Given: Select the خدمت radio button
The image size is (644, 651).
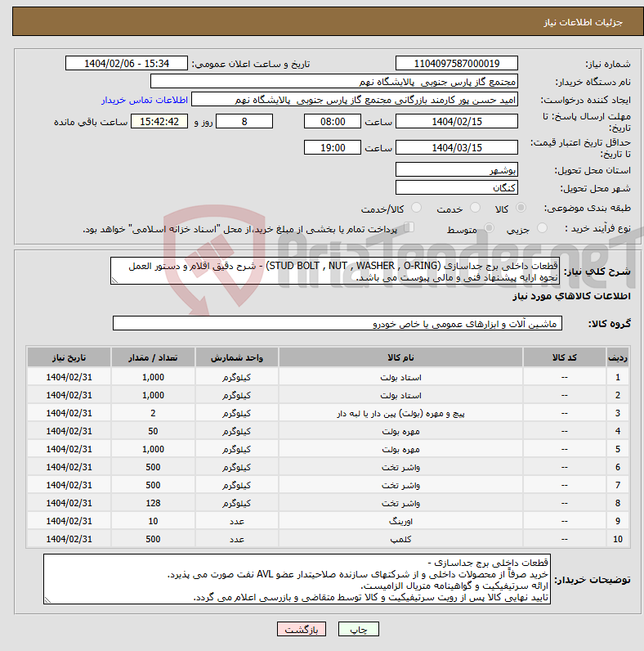Looking at the screenshot, I should click(475, 208).
